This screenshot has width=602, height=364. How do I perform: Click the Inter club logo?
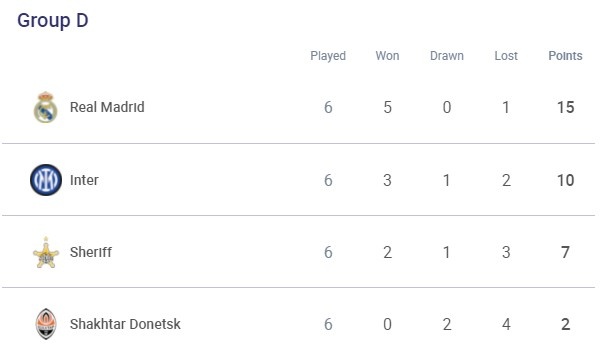pyautogui.click(x=46, y=180)
